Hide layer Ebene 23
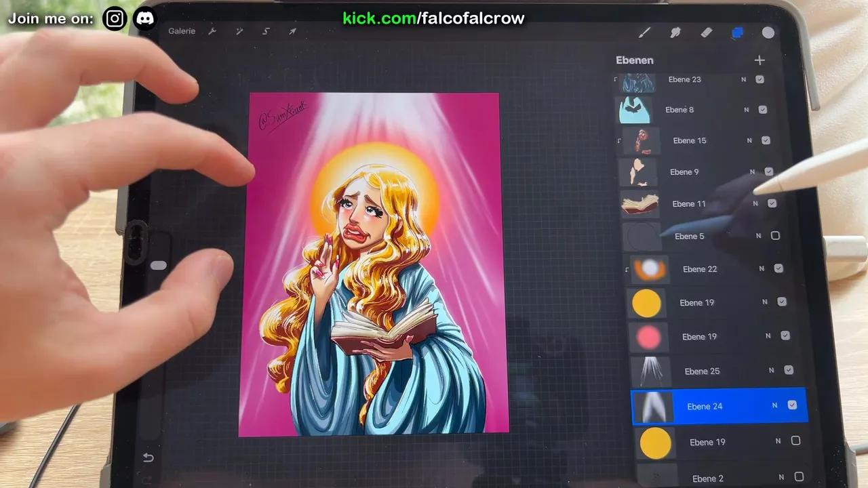The width and height of the screenshot is (868, 488). coord(759,79)
